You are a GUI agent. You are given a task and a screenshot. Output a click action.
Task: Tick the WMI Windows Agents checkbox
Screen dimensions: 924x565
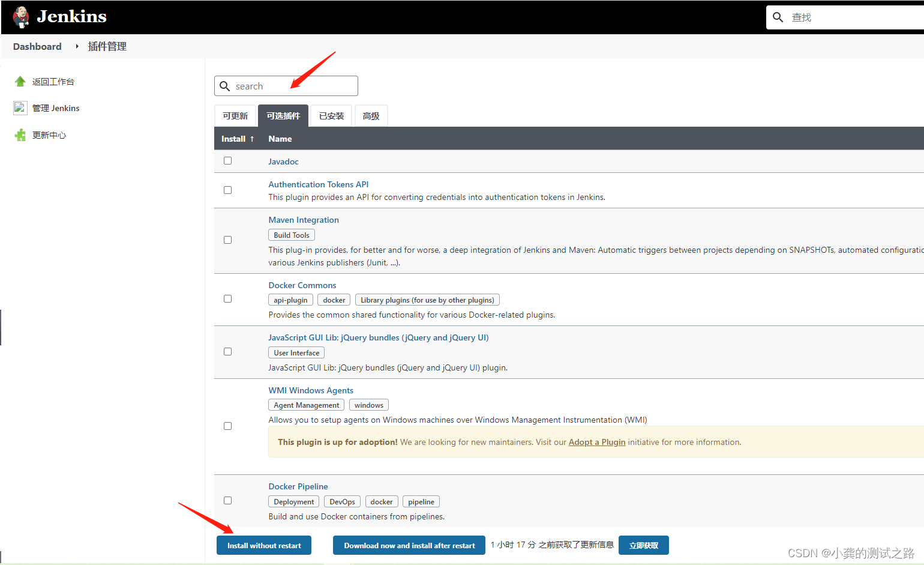coord(227,426)
